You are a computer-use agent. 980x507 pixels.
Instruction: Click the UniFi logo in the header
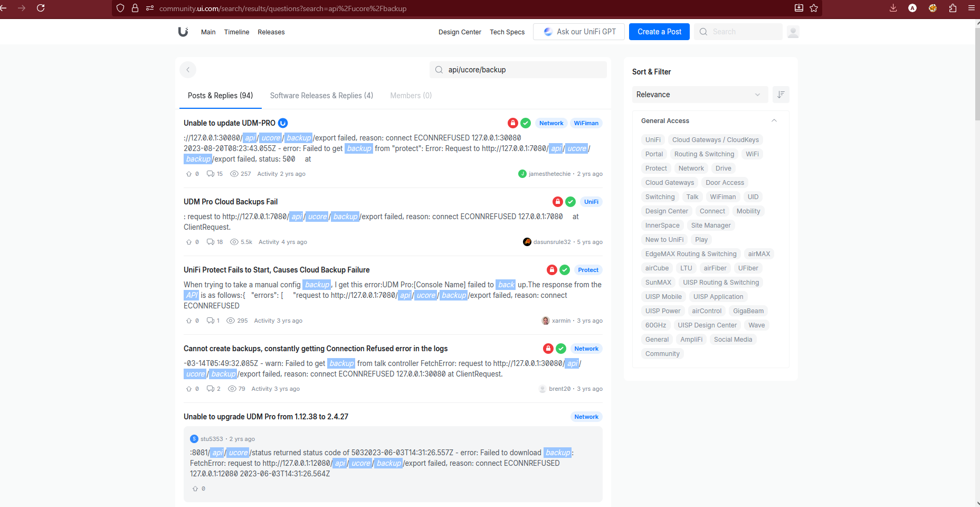click(x=183, y=32)
